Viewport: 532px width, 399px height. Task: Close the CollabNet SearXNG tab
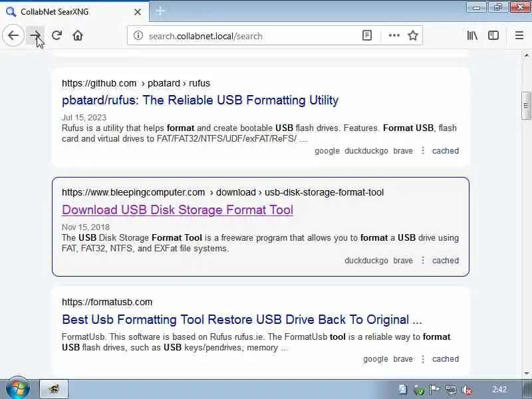[x=138, y=12]
